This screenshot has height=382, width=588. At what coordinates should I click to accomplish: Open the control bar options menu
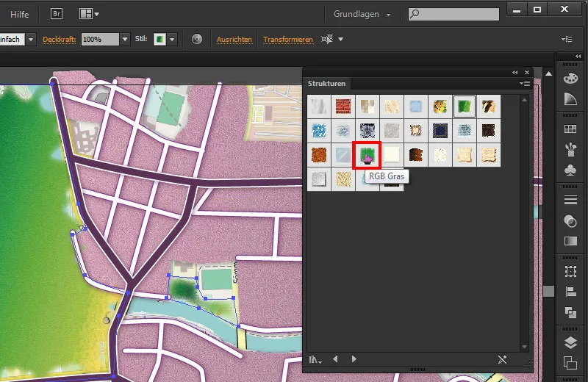567,39
